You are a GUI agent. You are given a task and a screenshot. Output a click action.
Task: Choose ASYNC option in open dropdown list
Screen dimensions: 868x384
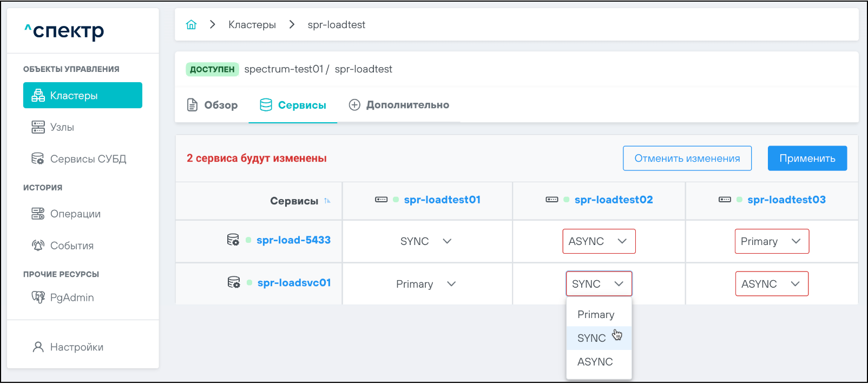(x=595, y=362)
